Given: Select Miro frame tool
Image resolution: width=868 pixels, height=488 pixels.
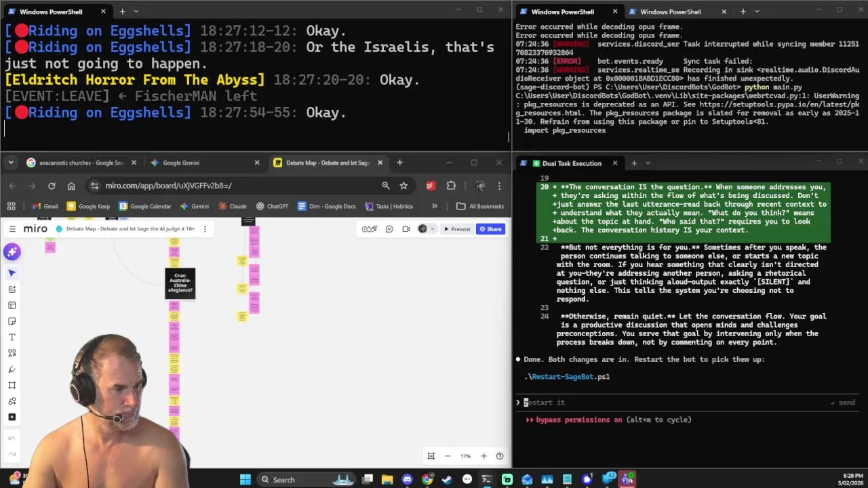Looking at the screenshot, I should [12, 386].
